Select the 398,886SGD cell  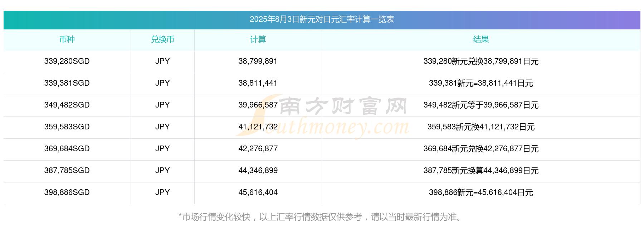[x=67, y=192]
